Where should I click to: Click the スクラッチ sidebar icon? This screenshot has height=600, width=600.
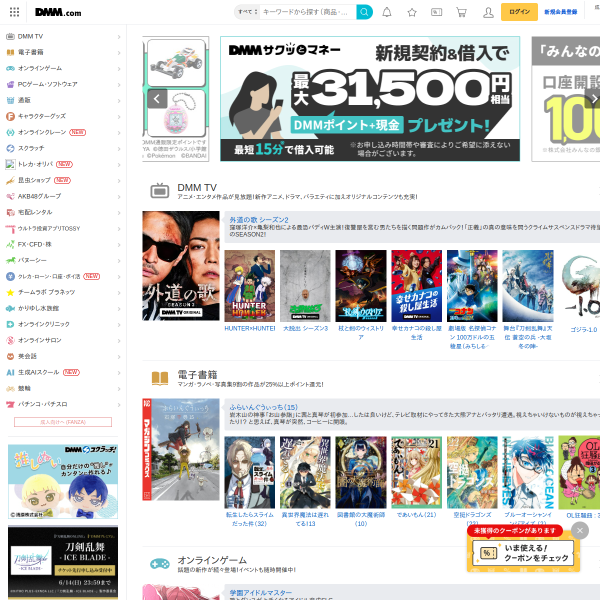10,148
